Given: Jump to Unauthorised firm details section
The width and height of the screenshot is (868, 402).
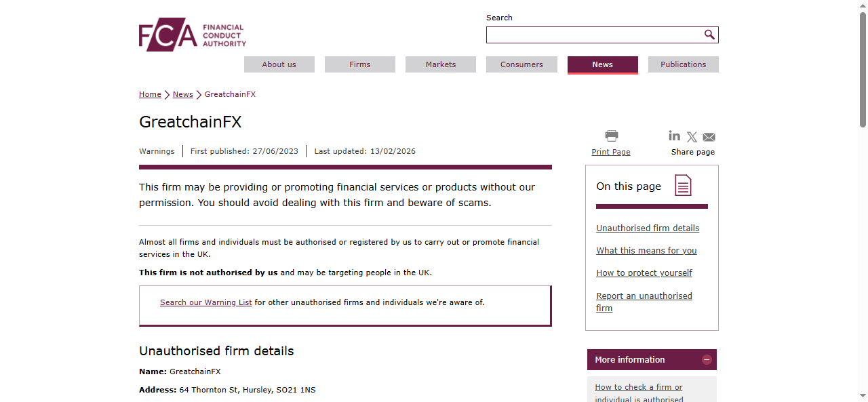Looking at the screenshot, I should click(648, 228).
